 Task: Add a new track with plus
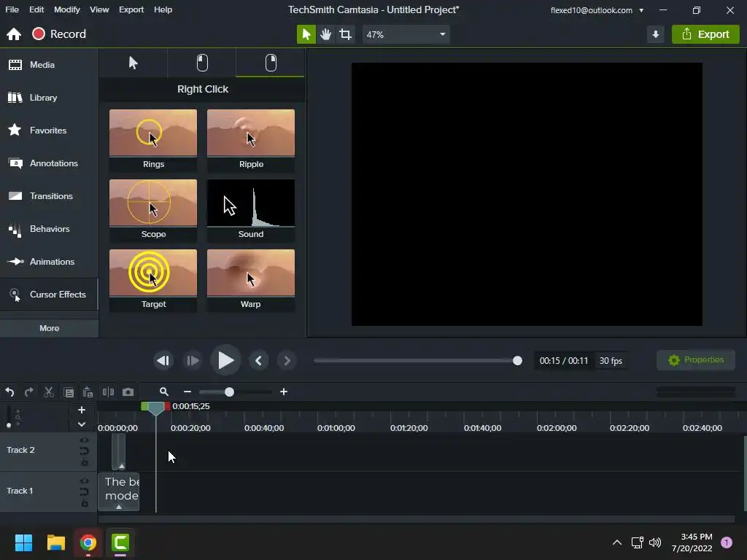[x=82, y=410]
